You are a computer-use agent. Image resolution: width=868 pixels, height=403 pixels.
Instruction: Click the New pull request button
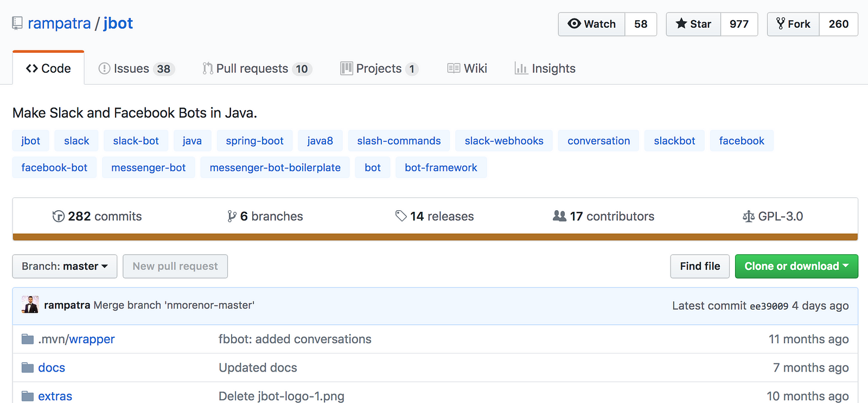pyautogui.click(x=175, y=266)
